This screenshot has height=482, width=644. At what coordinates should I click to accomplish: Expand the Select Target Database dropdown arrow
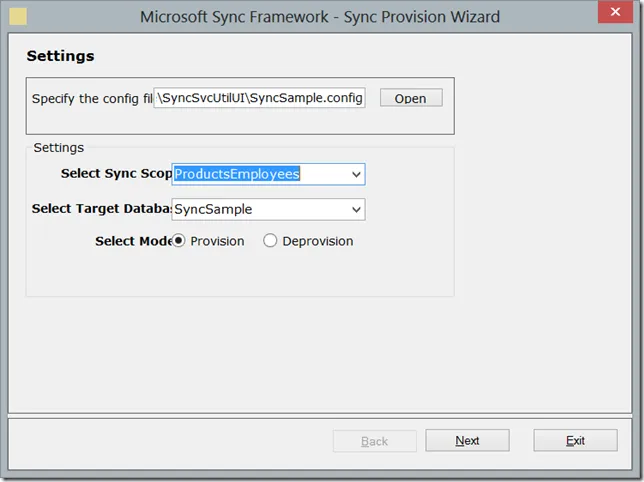[356, 209]
